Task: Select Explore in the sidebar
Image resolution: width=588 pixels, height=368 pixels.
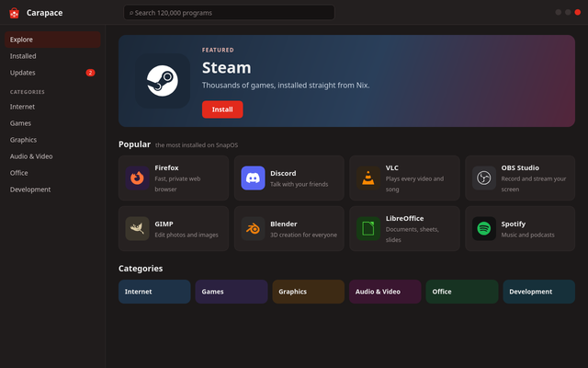Action: tap(52, 40)
